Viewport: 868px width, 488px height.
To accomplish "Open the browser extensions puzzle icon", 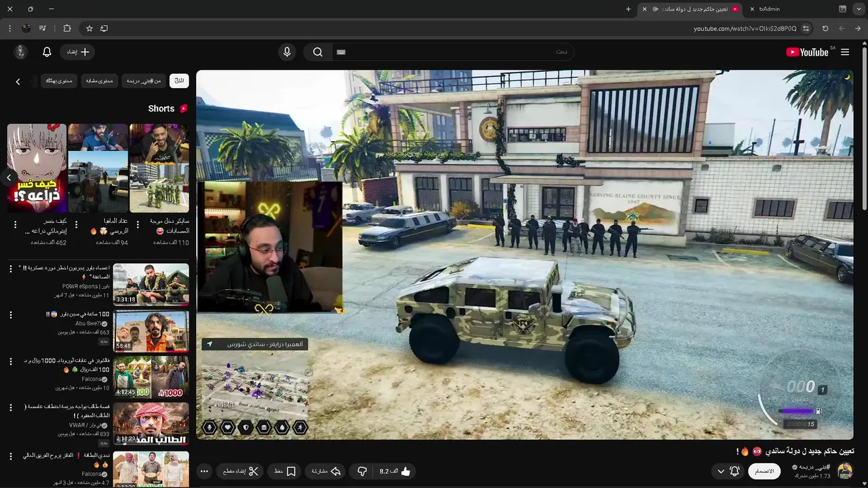I will pos(66,28).
